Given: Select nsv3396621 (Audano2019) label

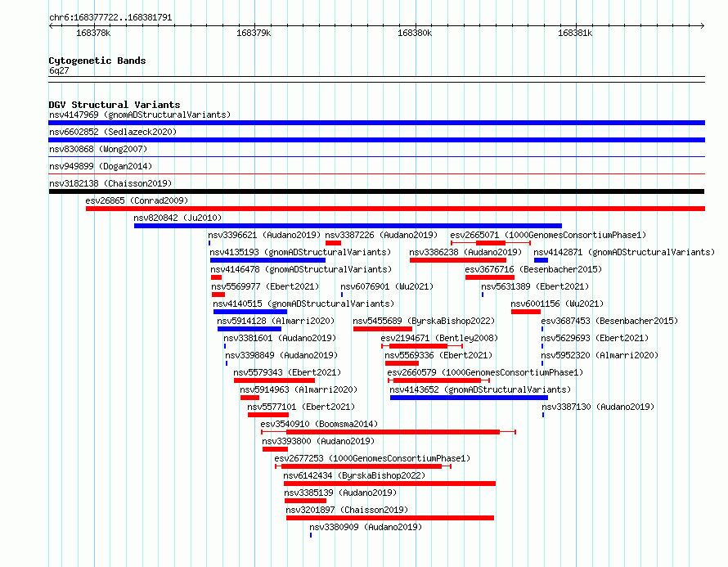Looking at the screenshot, I should (264, 235).
